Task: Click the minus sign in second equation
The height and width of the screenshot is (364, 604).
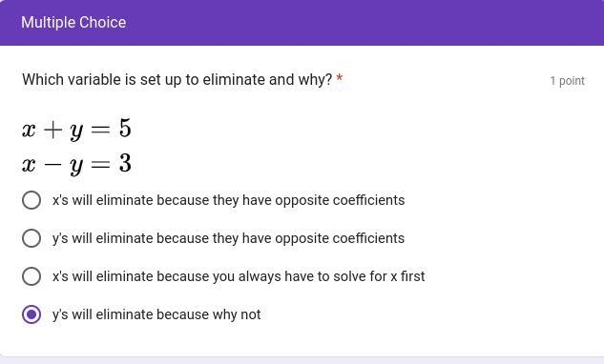Action: click(x=52, y=165)
